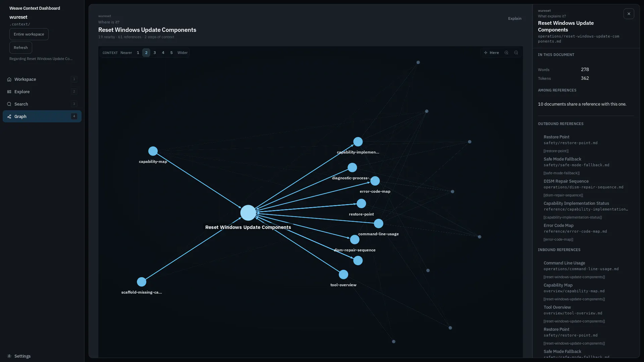
Task: Select the dism-repair-sequence node
Action: (x=355, y=240)
